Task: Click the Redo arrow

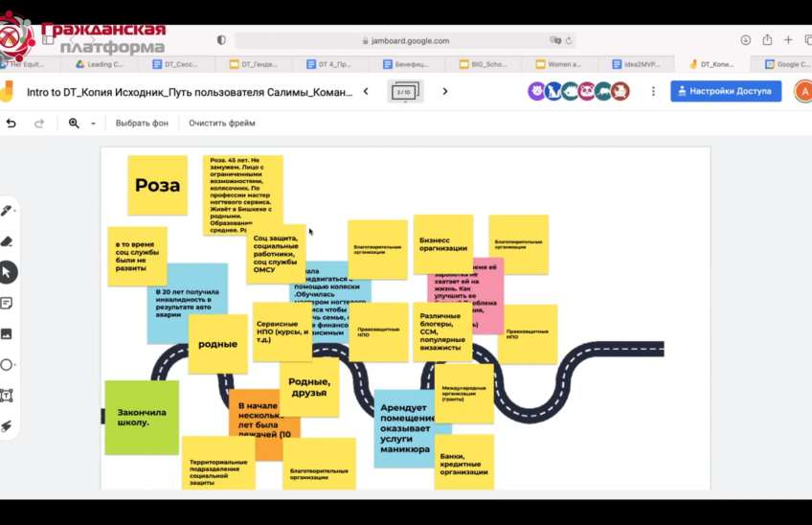Action: pyautogui.click(x=39, y=124)
